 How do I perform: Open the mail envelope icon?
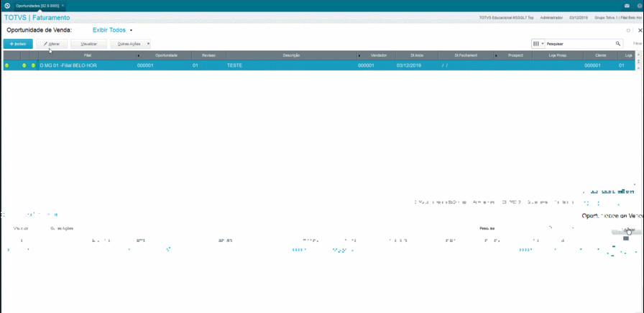627,6
